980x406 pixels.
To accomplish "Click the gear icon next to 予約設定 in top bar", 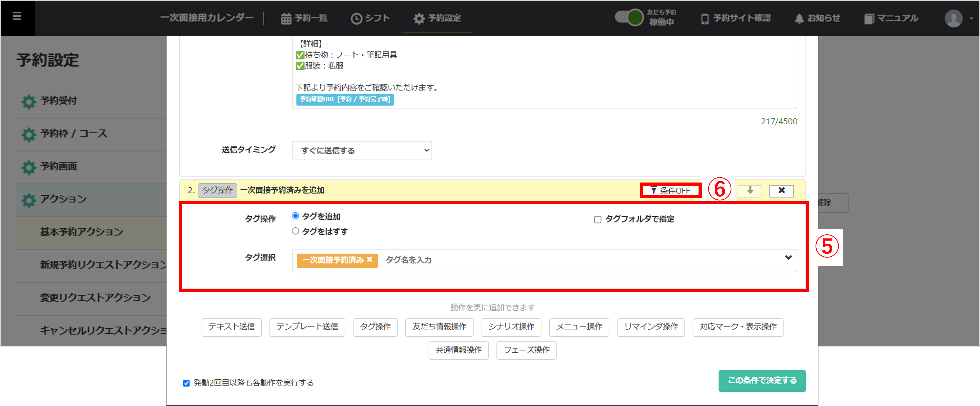I will point(419,19).
